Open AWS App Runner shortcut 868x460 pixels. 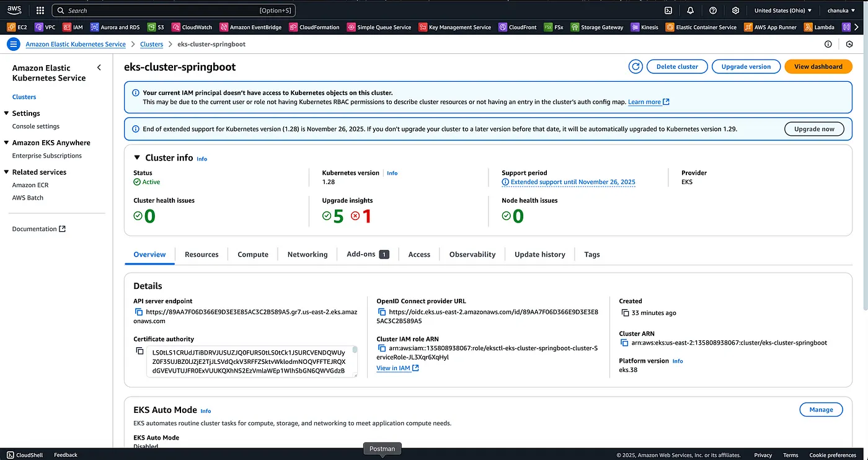click(x=770, y=27)
